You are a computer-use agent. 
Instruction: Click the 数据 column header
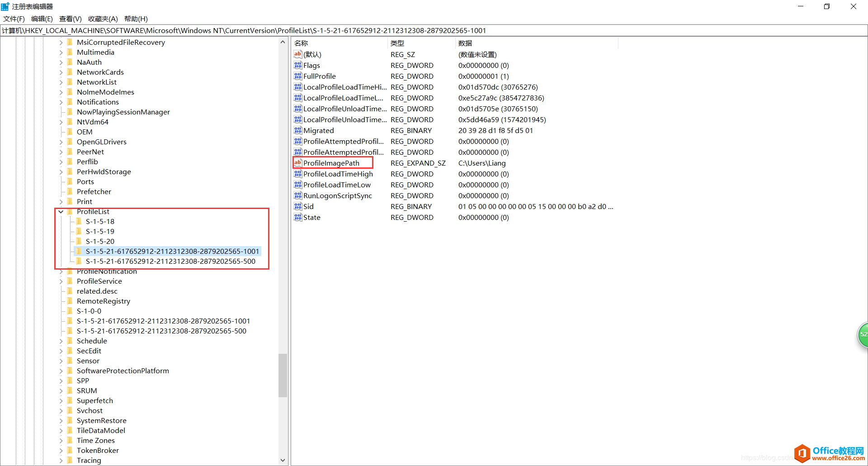point(537,43)
